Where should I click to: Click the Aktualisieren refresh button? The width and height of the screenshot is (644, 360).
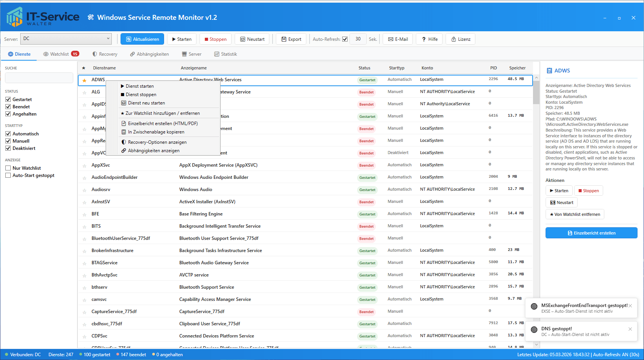142,39
